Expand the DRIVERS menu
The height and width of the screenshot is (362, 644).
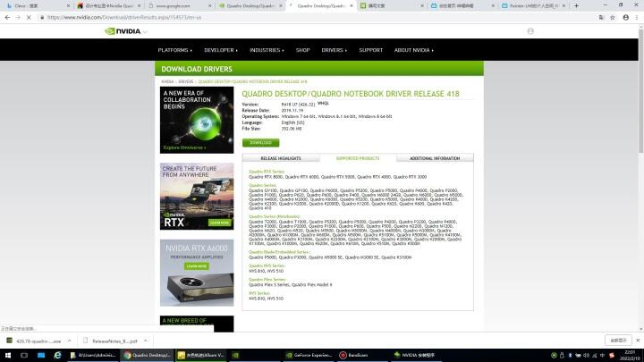point(335,50)
